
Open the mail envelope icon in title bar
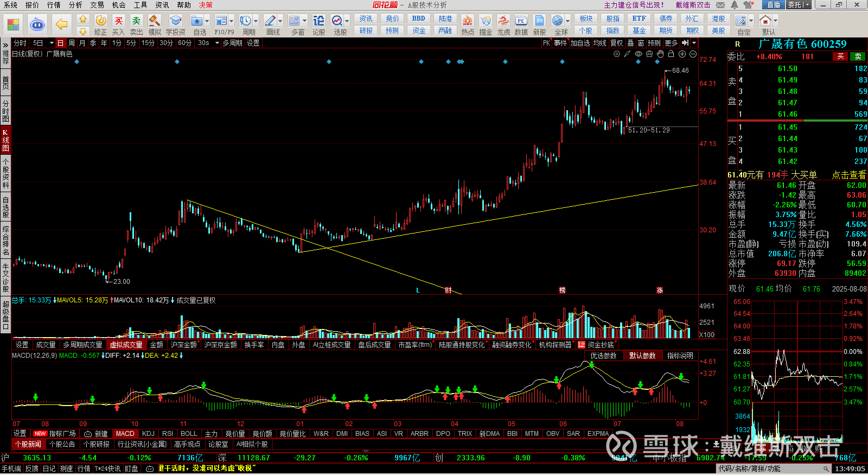pos(720,5)
